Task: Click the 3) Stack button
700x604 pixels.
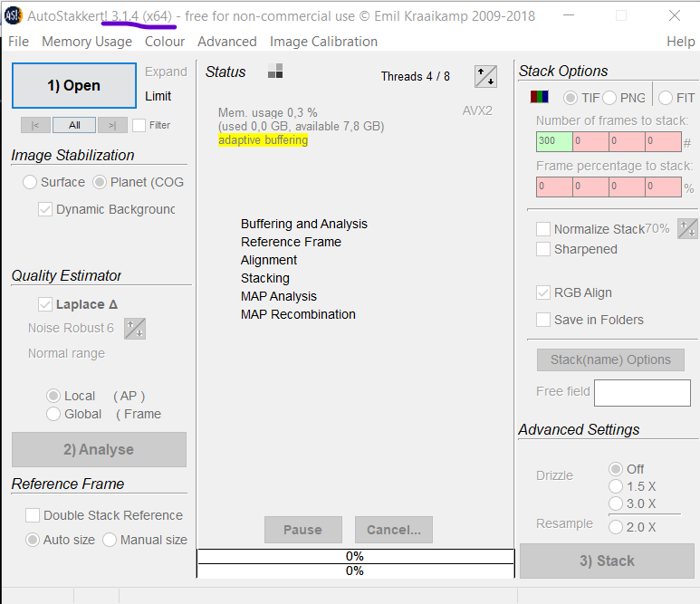Action: coord(607,561)
